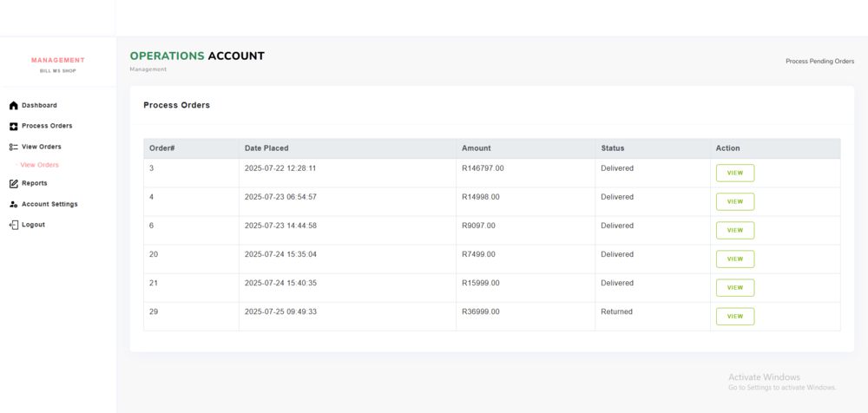
Task: Click the Dashboard home icon
Action: click(13, 106)
